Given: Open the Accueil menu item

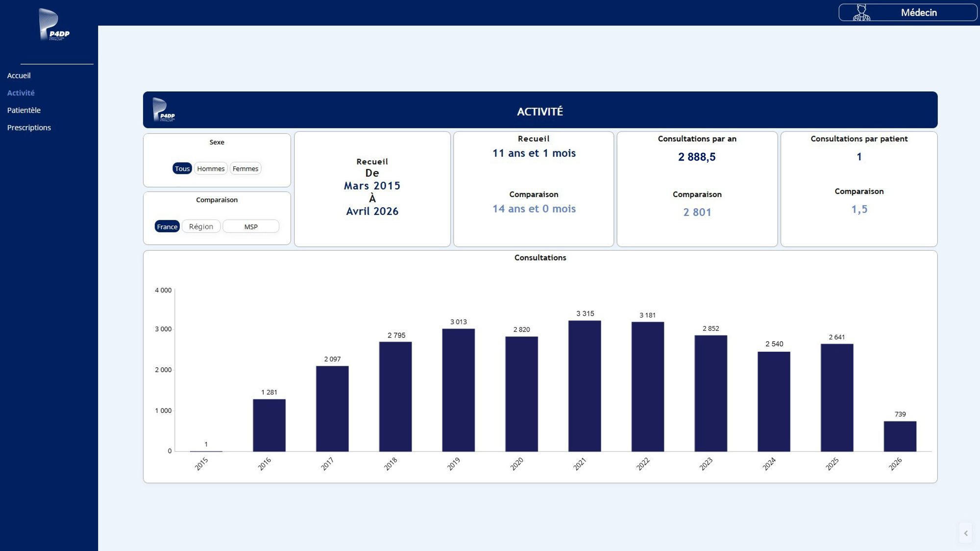Looking at the screenshot, I should [x=19, y=75].
